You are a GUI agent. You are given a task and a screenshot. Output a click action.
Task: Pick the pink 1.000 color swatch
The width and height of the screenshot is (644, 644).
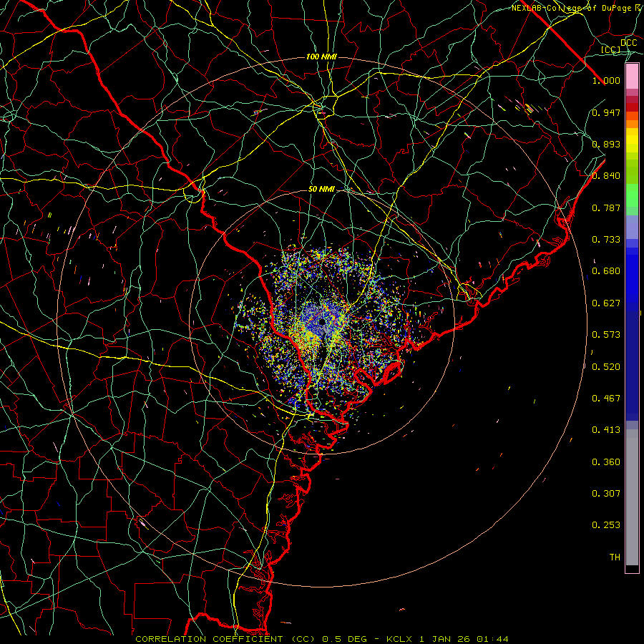click(x=632, y=77)
